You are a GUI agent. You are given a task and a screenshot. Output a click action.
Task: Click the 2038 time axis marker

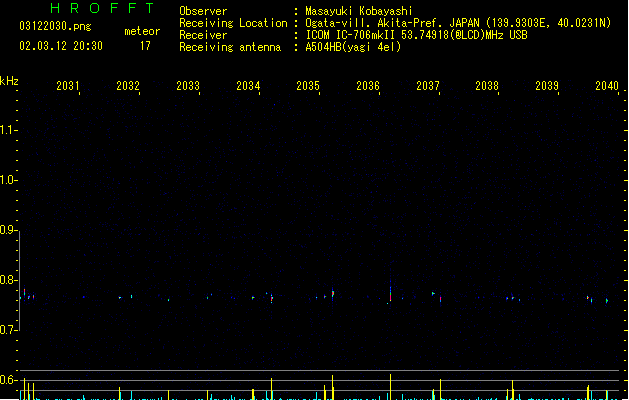487,86
